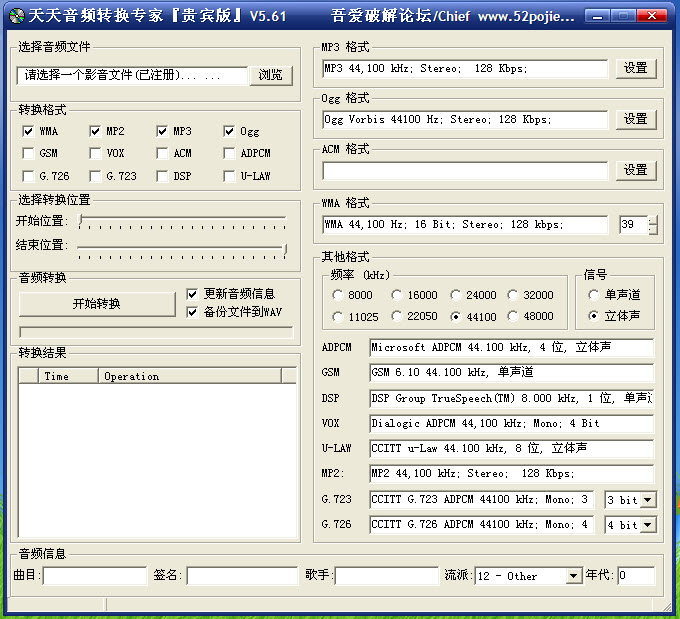Select the 8000 Hz frequency radio button

[x=339, y=296]
